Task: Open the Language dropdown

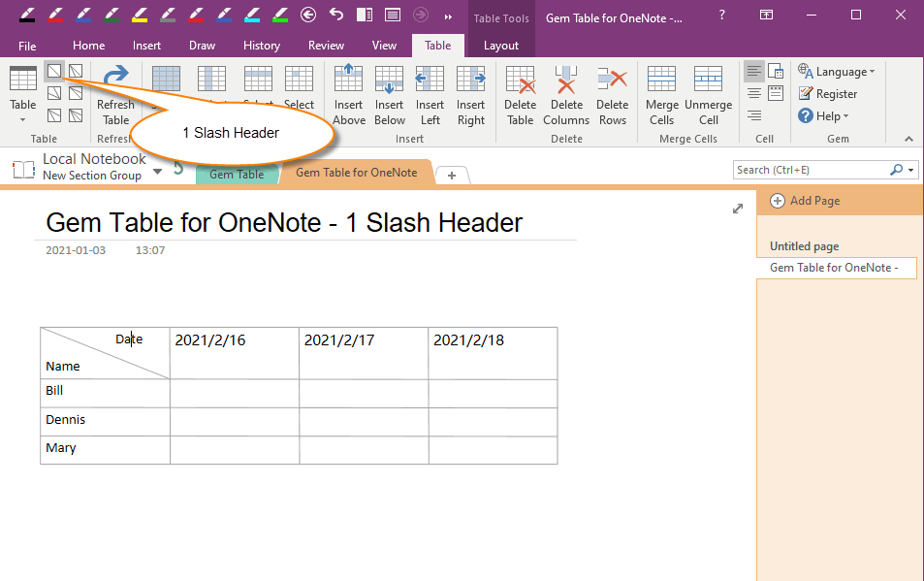Action: (x=837, y=71)
